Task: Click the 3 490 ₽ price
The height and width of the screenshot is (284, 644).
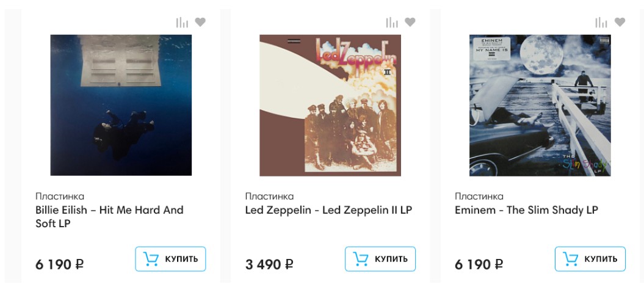Action: (x=269, y=264)
